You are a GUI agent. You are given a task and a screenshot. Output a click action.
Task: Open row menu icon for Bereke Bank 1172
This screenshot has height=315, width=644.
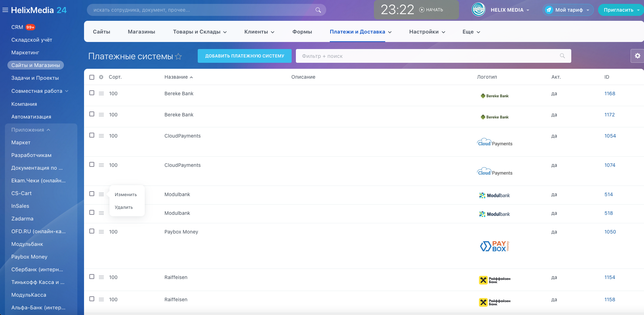[x=101, y=115]
